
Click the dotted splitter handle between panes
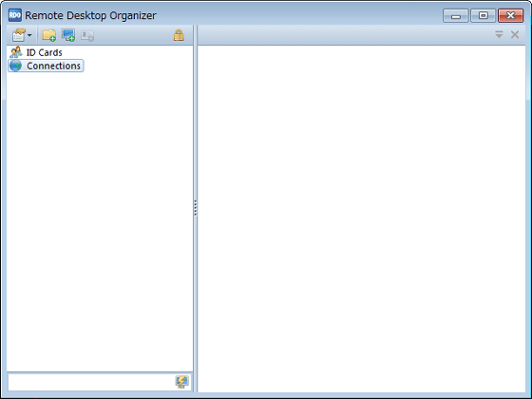[x=196, y=208]
